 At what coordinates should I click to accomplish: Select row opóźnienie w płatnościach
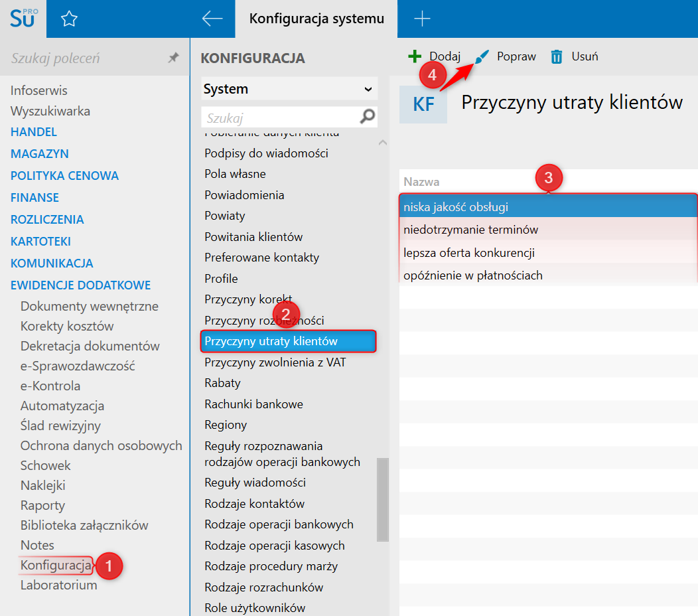[x=549, y=275]
